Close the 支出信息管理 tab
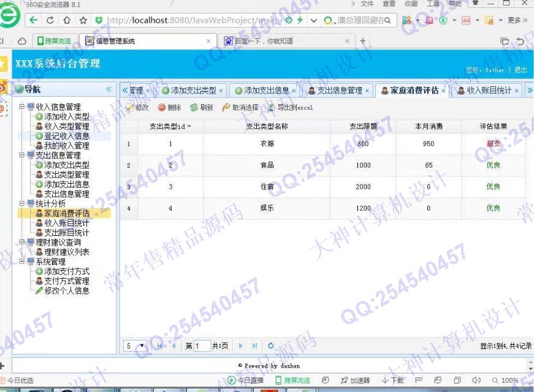The image size is (534, 392). point(367,91)
